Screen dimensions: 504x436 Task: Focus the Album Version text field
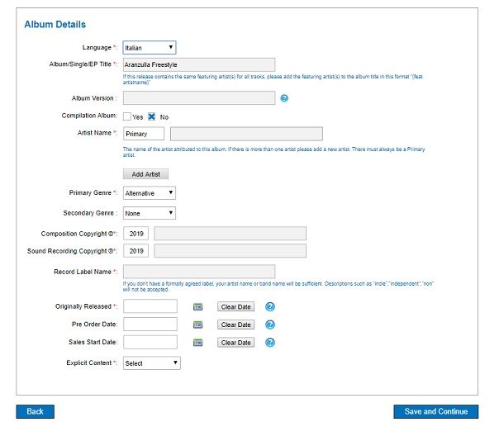pyautogui.click(x=199, y=98)
